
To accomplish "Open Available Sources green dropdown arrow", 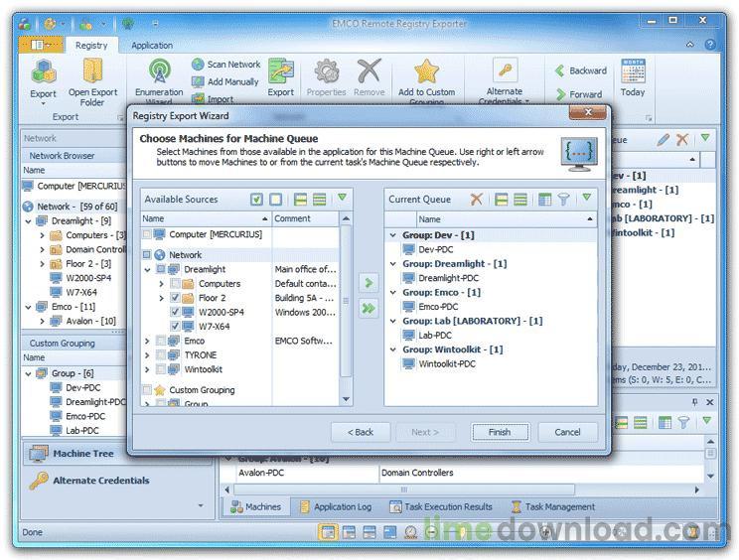I will point(342,198).
